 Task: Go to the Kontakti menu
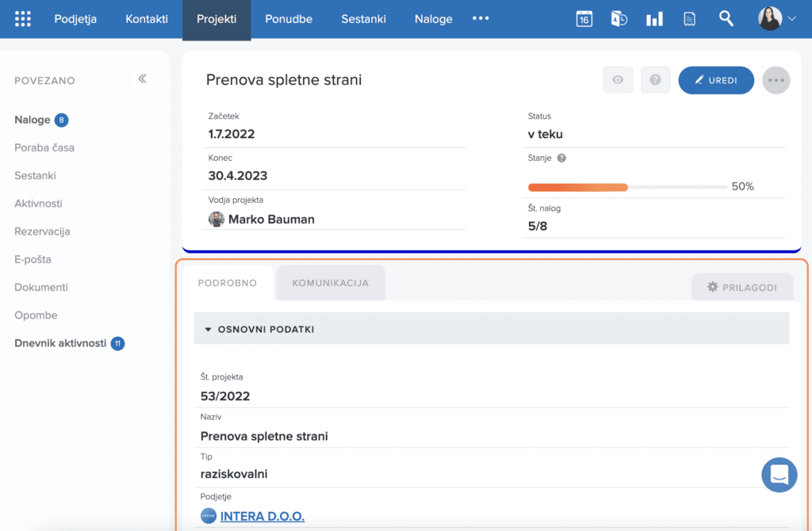(147, 19)
